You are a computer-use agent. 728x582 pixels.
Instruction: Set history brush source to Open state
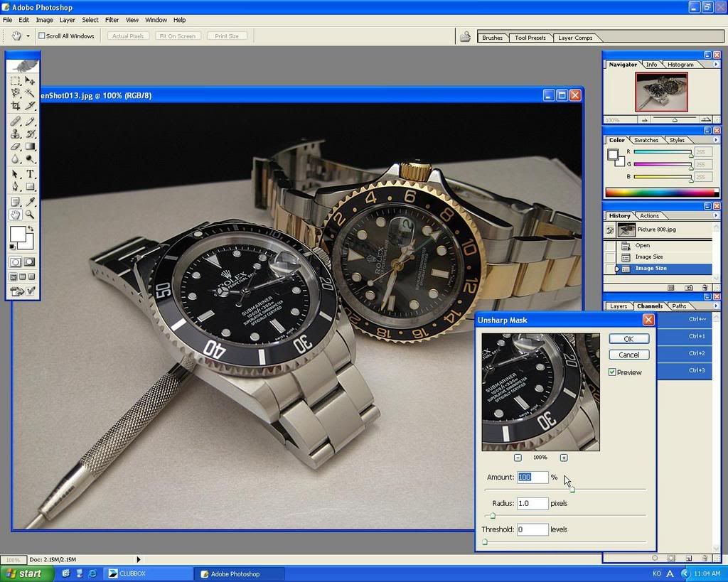pos(610,245)
